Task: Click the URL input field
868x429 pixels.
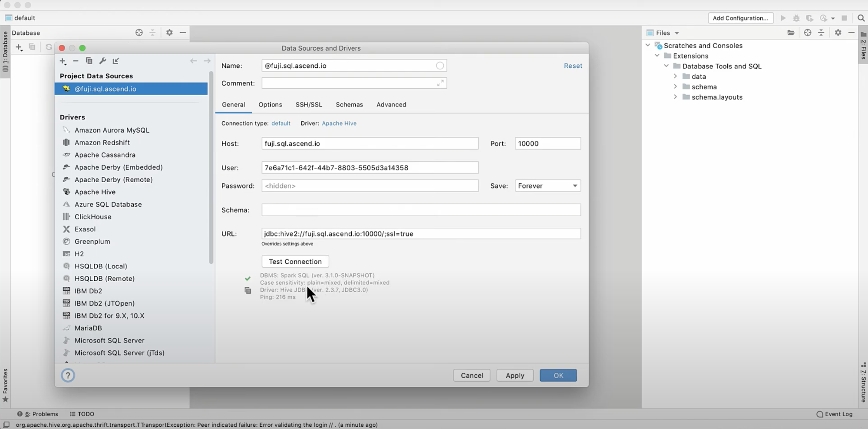Action: (421, 233)
